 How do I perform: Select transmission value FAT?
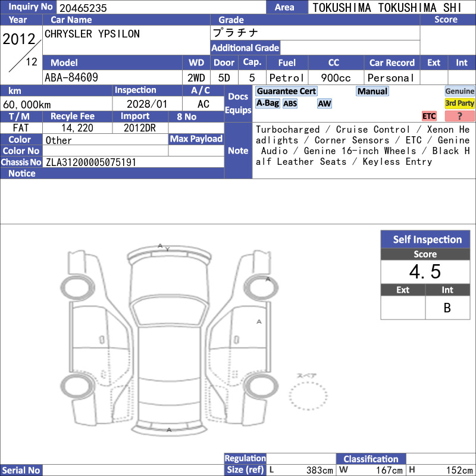point(21,128)
